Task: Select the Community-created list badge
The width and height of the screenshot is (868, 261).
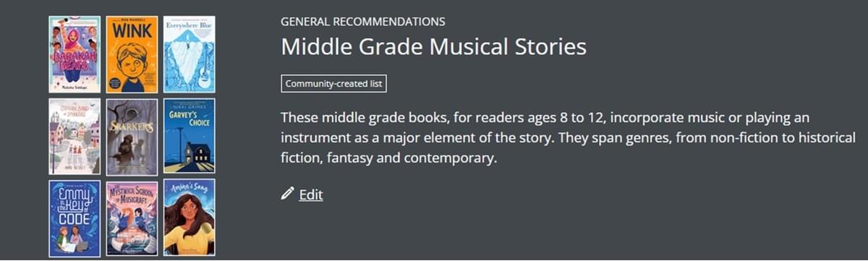Action: click(x=333, y=83)
